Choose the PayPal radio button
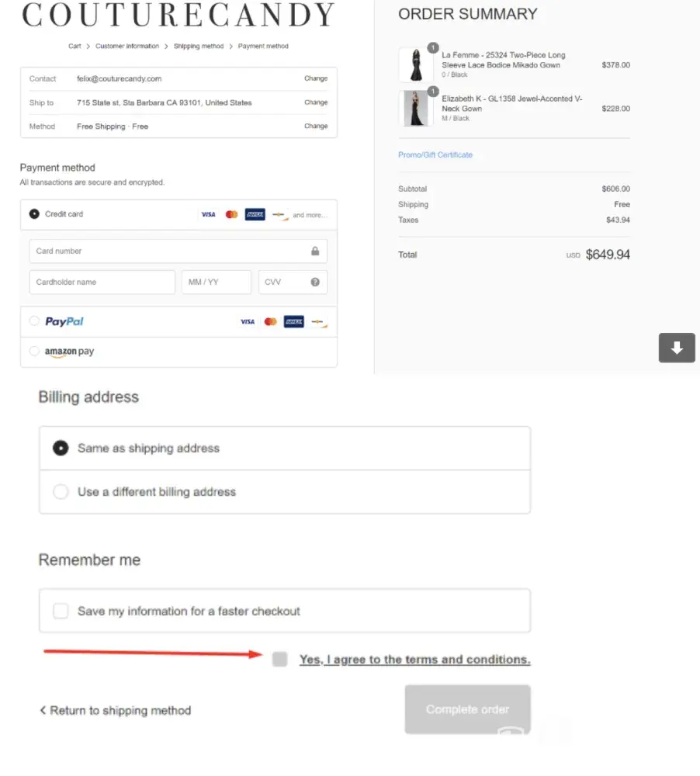 34,321
